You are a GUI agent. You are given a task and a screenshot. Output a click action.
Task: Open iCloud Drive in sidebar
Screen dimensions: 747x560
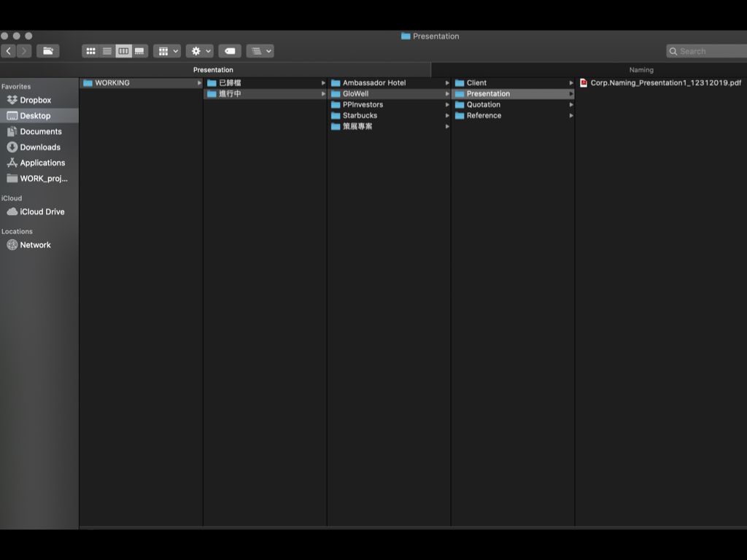[x=42, y=211]
